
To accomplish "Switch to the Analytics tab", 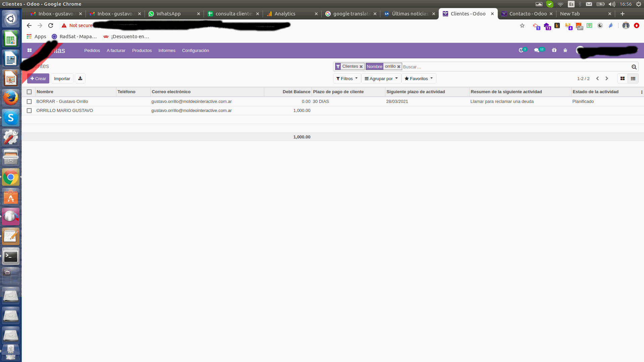I will [292, 14].
